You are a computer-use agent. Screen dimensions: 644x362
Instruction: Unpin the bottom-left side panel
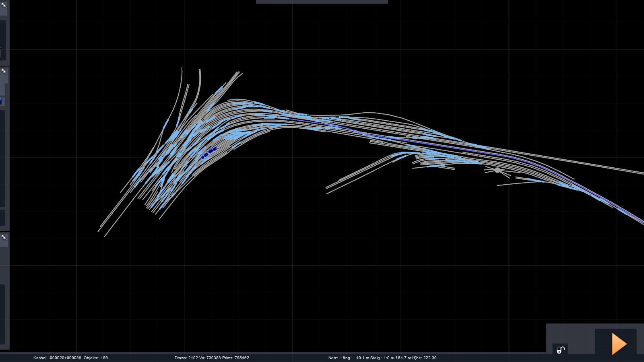point(4,237)
